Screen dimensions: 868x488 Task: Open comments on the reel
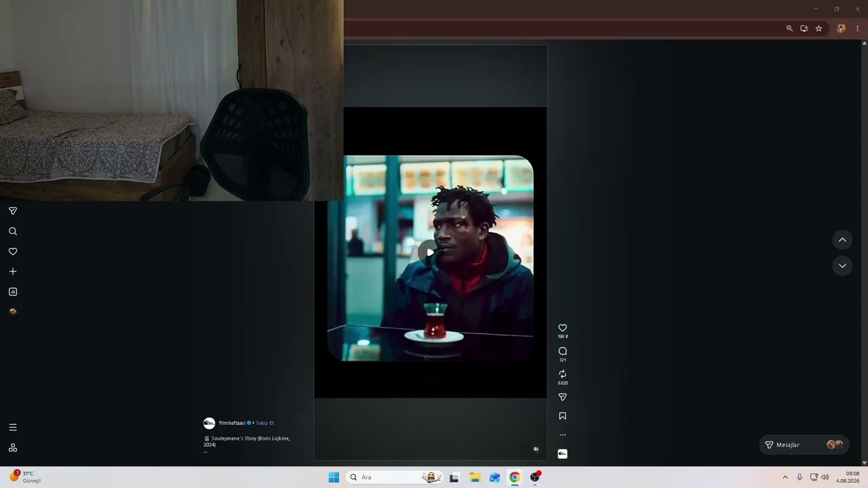[562, 351]
